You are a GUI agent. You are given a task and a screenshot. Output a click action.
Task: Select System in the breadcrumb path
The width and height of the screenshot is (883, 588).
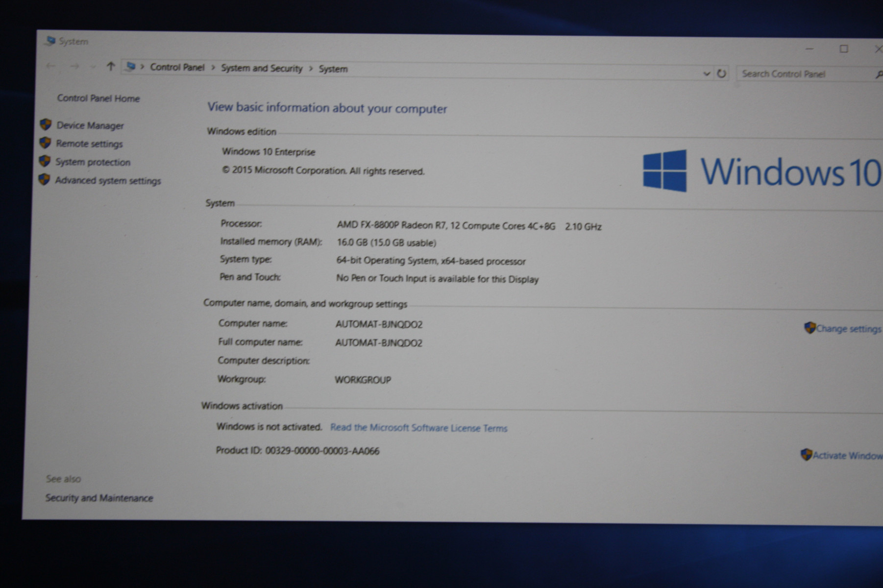(333, 69)
